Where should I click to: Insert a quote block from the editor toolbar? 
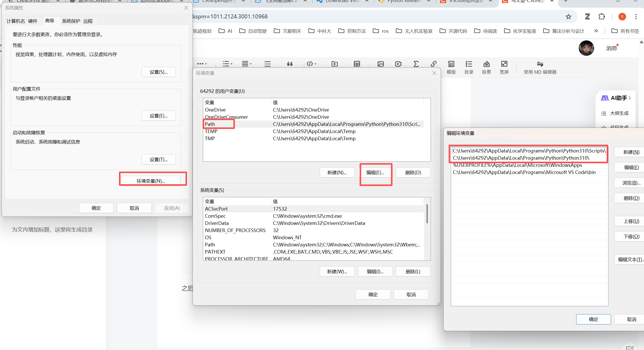click(x=290, y=64)
